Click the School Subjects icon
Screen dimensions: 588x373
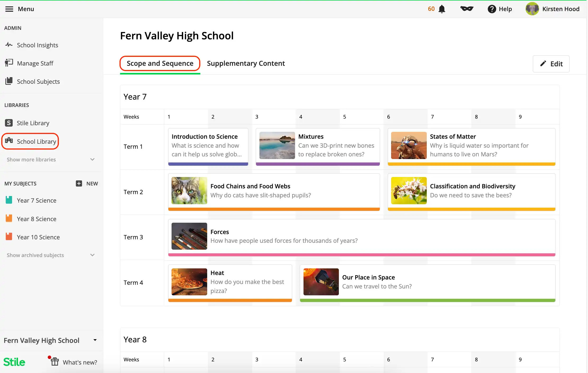[x=9, y=81]
